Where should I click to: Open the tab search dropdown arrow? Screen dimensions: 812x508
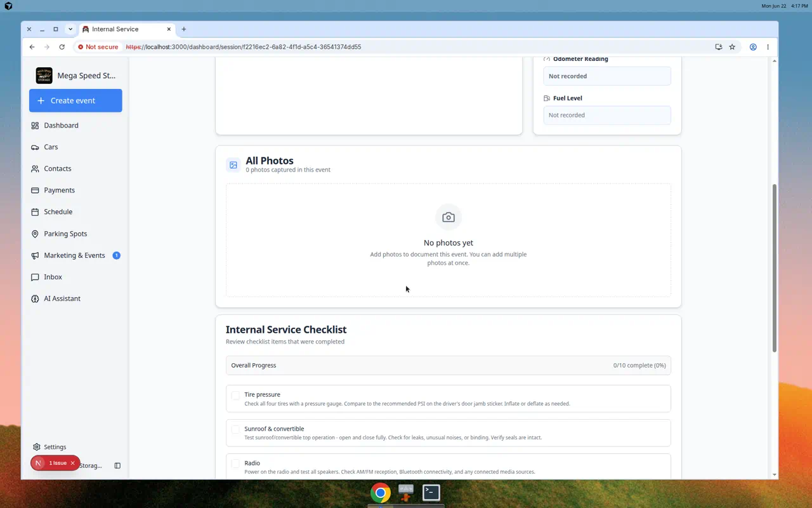point(70,29)
